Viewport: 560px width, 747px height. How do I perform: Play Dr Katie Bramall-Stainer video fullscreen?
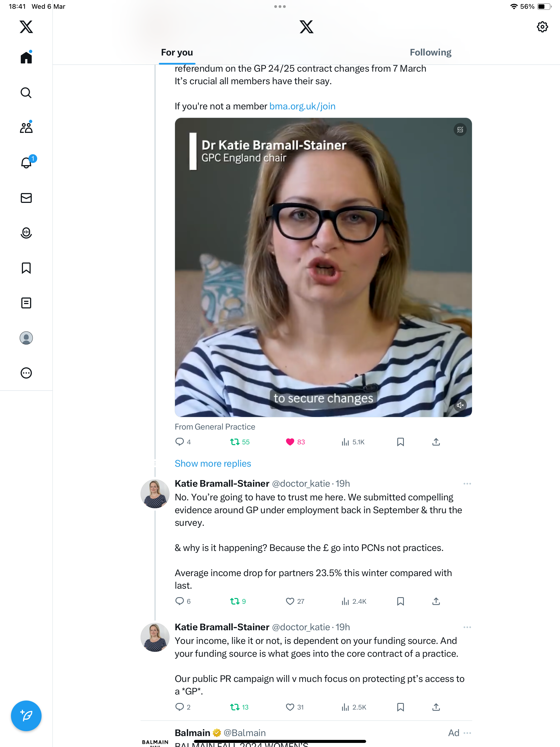point(323,267)
